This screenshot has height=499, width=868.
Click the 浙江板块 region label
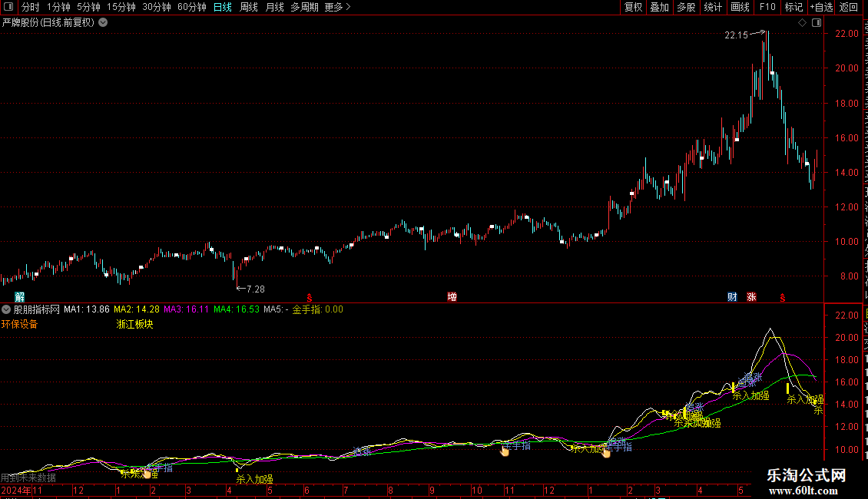(x=134, y=324)
